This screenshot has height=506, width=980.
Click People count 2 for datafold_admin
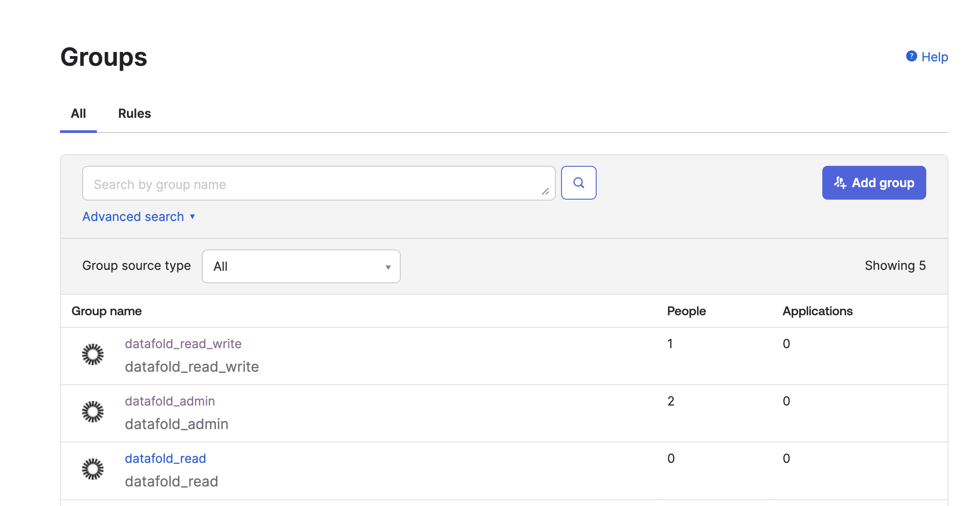tap(671, 401)
